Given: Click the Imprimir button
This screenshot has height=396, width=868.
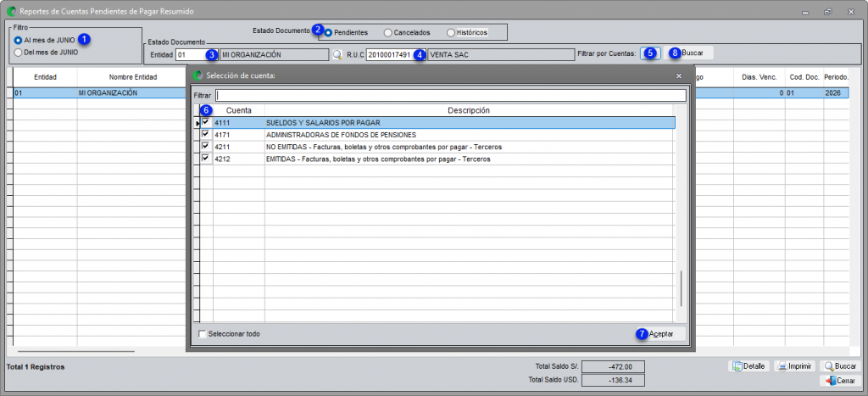Looking at the screenshot, I should click(795, 366).
